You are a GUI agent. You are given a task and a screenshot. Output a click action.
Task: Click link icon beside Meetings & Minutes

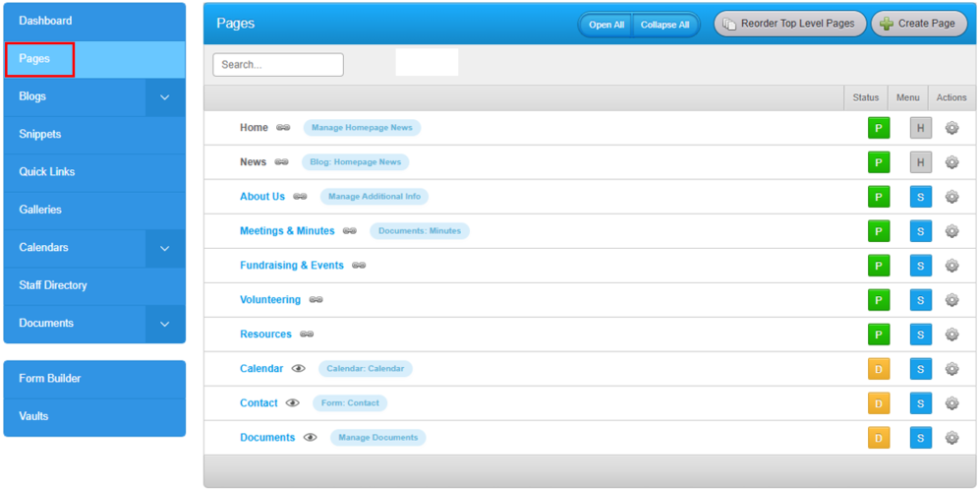tap(350, 231)
